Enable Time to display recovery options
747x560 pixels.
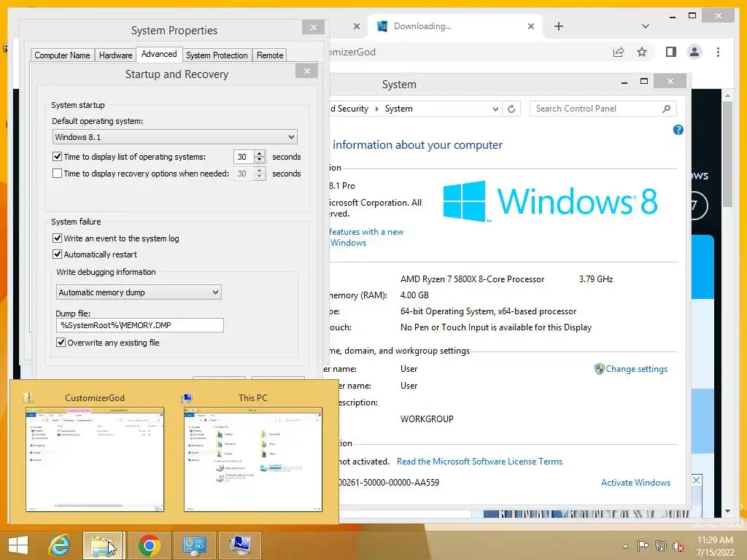(57, 174)
